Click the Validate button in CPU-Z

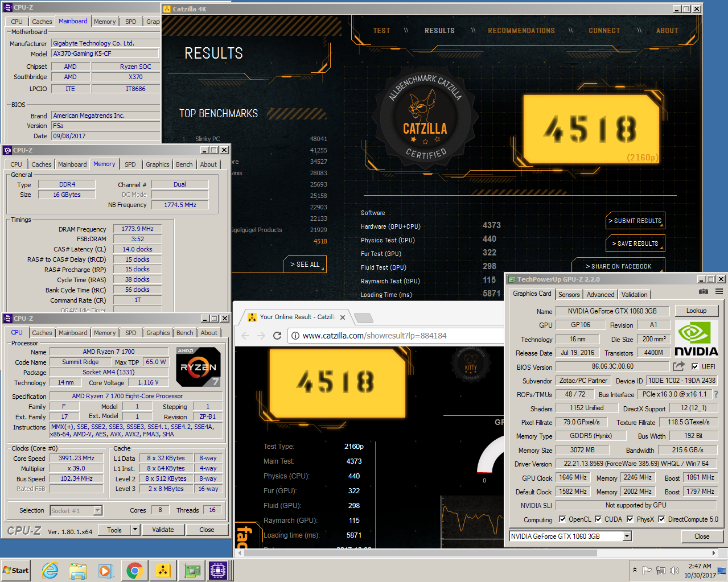coord(163,530)
